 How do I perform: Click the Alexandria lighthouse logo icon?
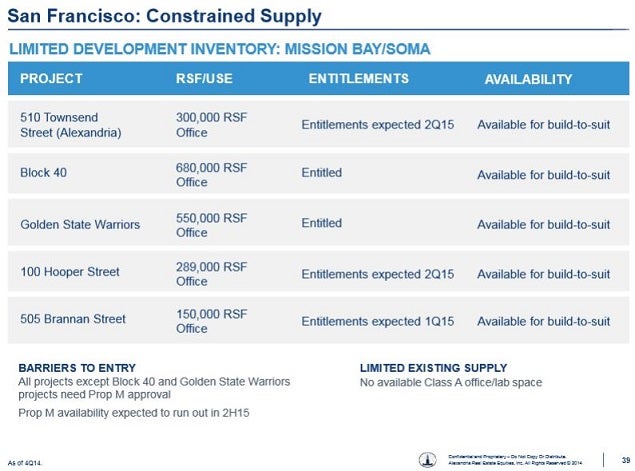pyautogui.click(x=427, y=460)
